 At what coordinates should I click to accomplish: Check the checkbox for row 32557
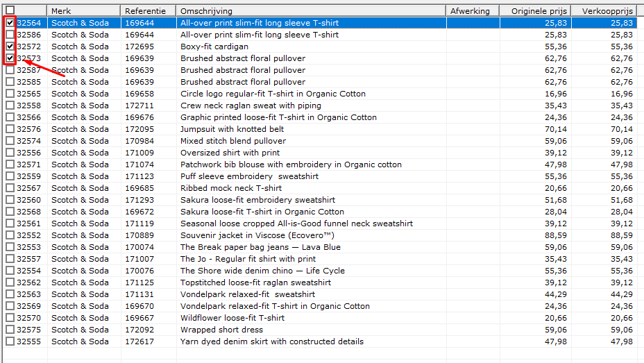point(10,259)
